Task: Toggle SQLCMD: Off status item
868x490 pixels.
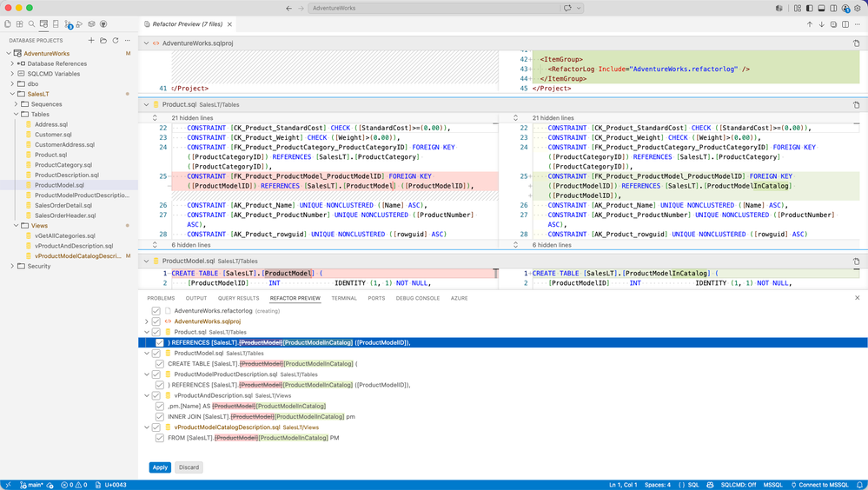Action: click(738, 485)
